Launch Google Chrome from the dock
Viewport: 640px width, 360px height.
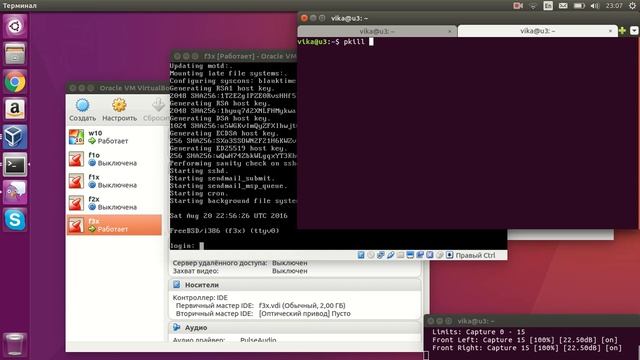pyautogui.click(x=15, y=82)
